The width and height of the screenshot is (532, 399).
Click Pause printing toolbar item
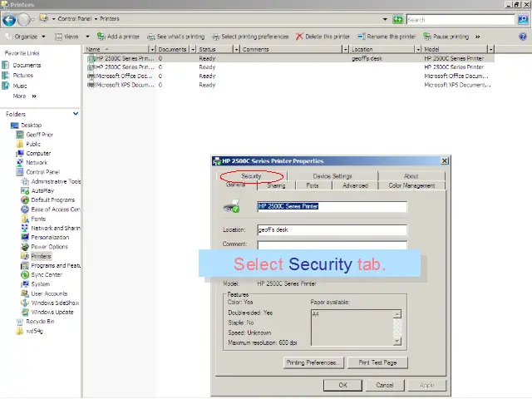[446, 37]
